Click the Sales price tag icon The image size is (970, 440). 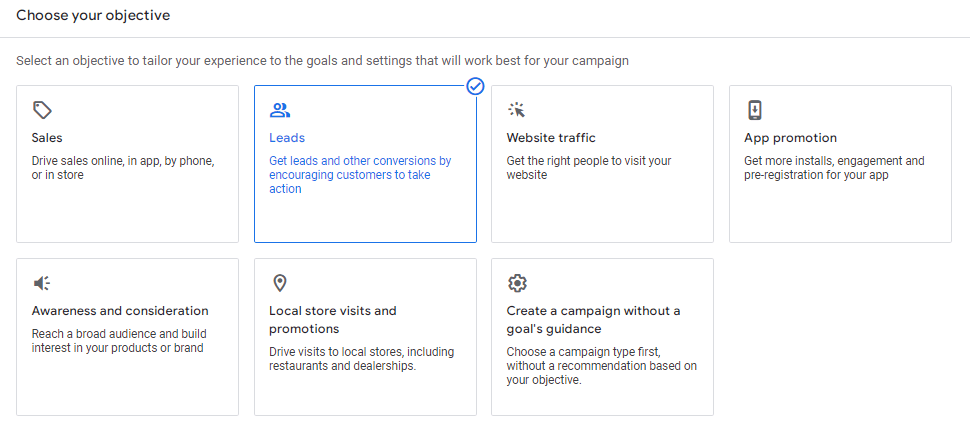[x=42, y=110]
